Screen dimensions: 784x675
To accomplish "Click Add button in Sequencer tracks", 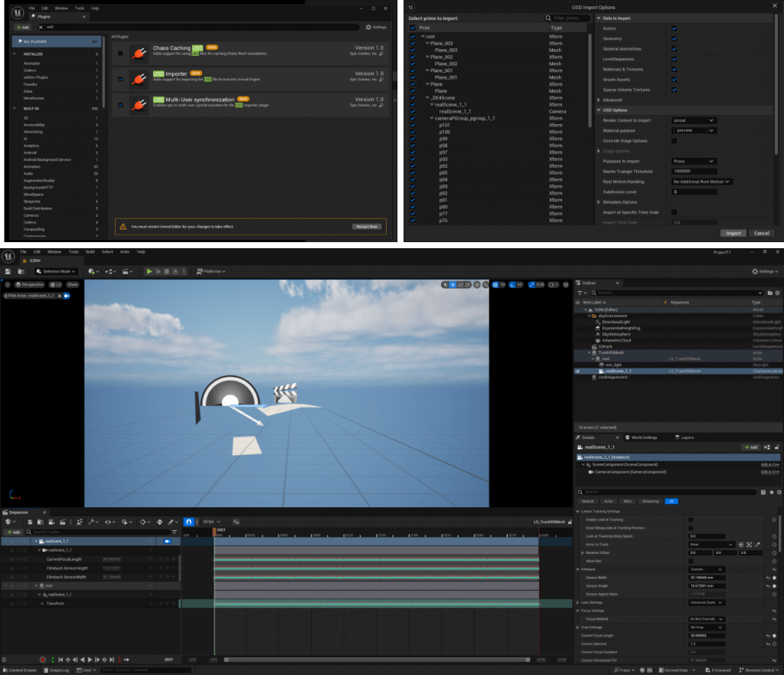I will point(14,532).
